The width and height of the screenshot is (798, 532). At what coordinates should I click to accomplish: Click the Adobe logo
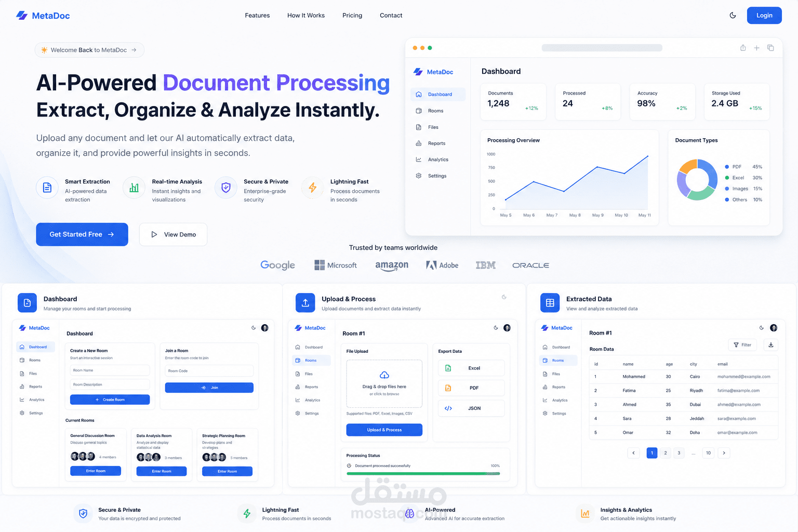pyautogui.click(x=442, y=265)
